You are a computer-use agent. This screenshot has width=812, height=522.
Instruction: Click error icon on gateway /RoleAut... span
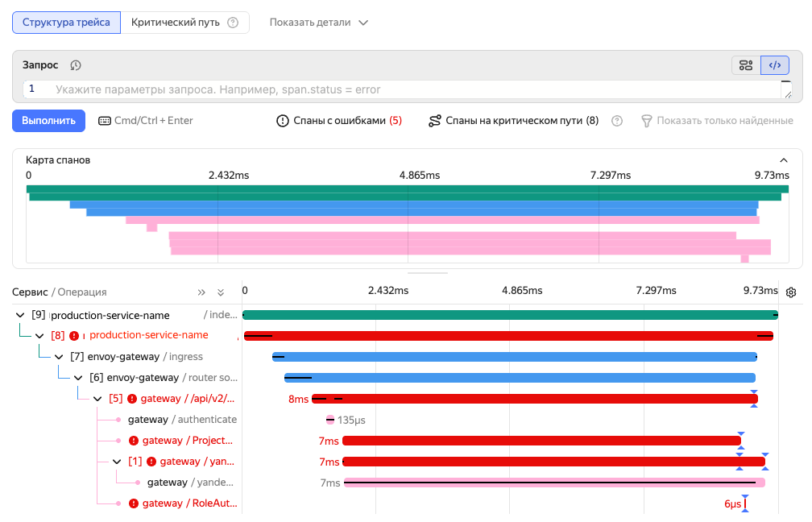[134, 503]
